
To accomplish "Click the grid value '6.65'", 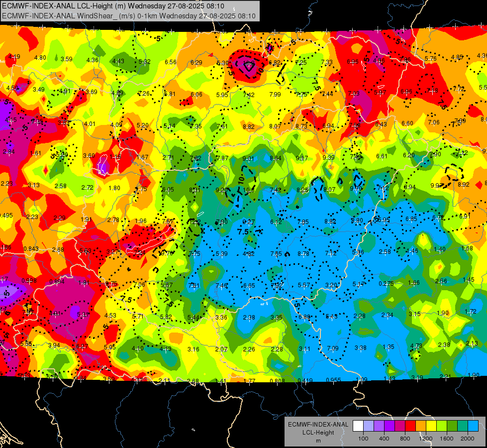I will coord(249,285).
